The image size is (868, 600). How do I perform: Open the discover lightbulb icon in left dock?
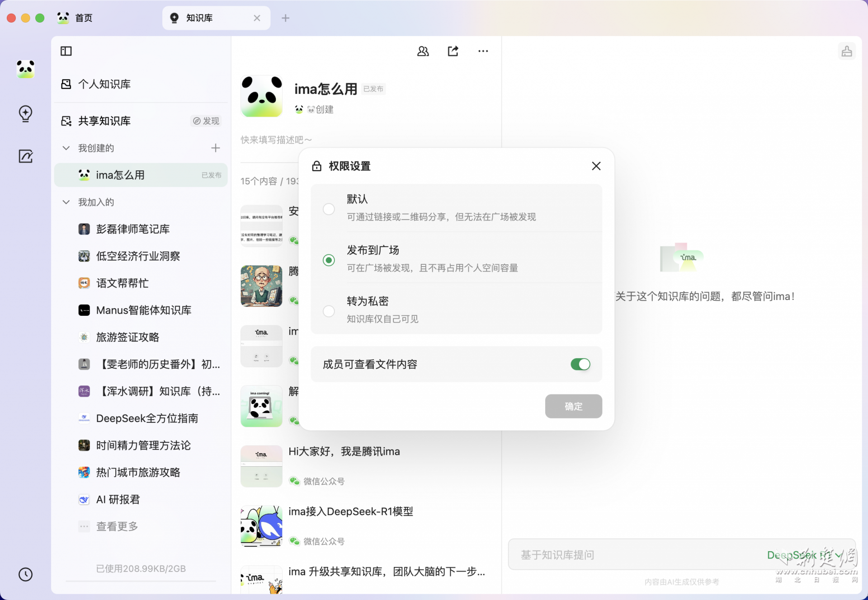coord(26,114)
